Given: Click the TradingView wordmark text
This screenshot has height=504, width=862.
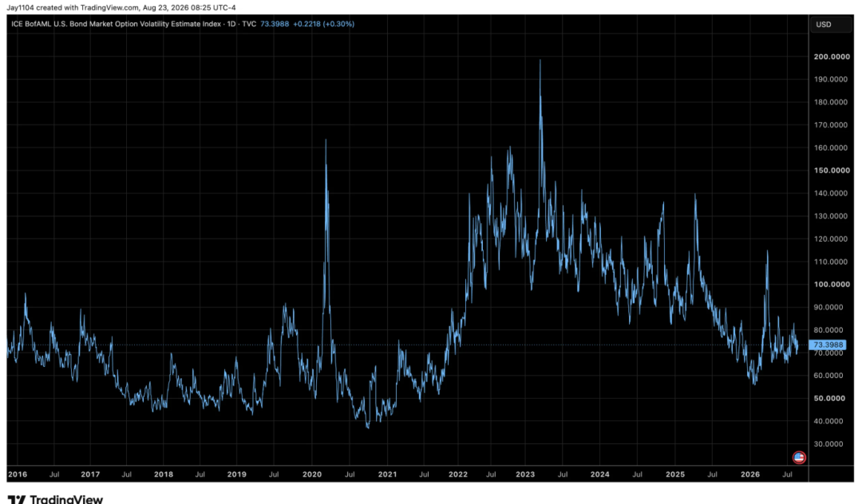Looking at the screenshot, I should point(66,499).
